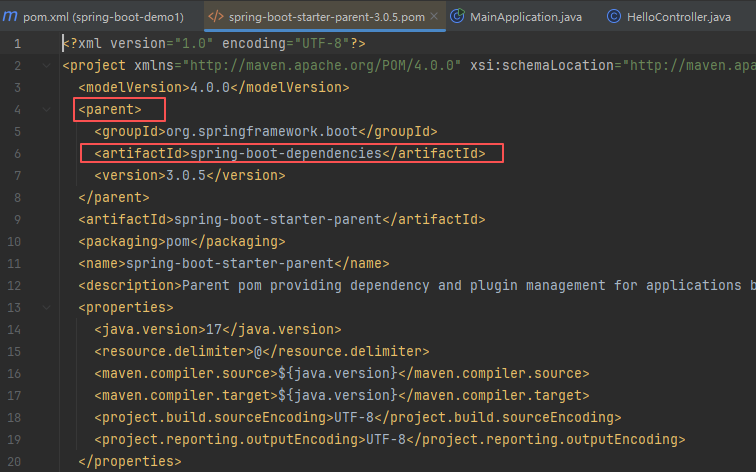The height and width of the screenshot is (472, 756).
Task: Click xmlns maven.apache.org POM URL
Action: pyautogui.click(x=322, y=66)
